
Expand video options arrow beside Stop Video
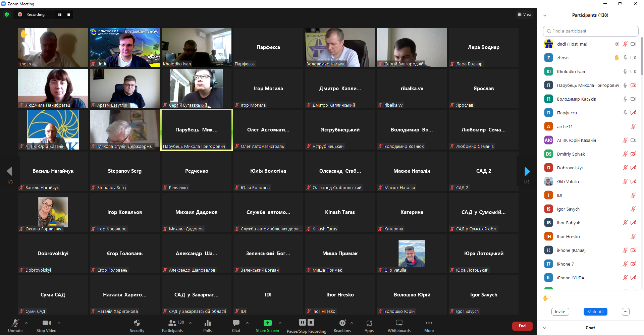[x=59, y=323]
